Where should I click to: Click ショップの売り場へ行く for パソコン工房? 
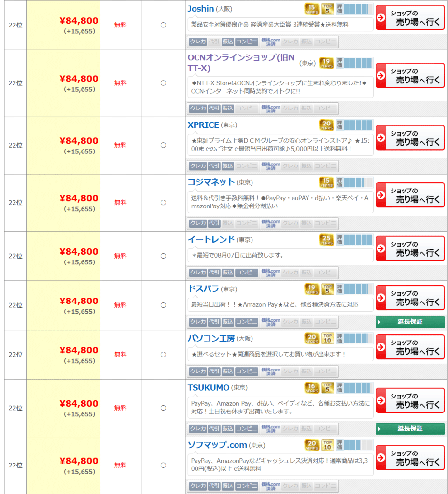tap(410, 347)
